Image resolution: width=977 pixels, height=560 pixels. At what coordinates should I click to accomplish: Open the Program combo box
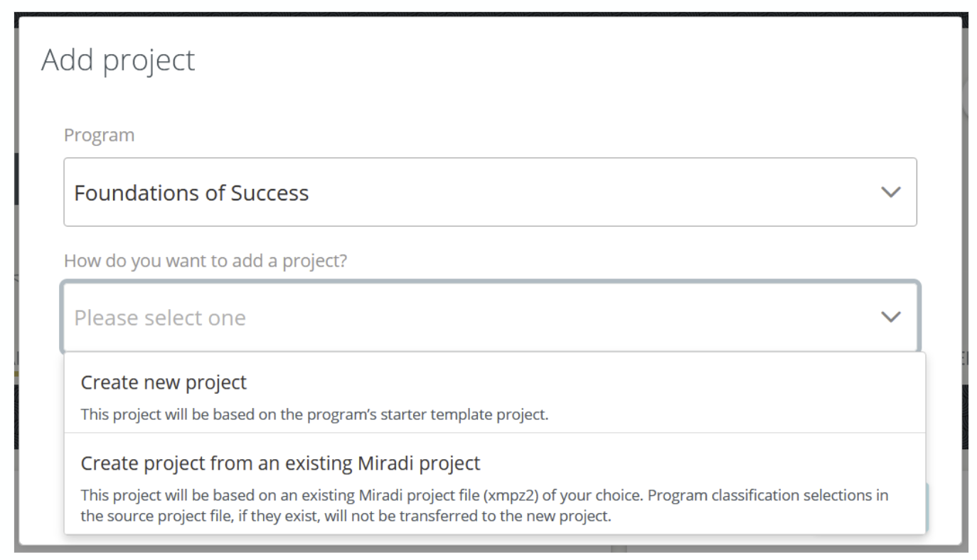click(x=489, y=193)
